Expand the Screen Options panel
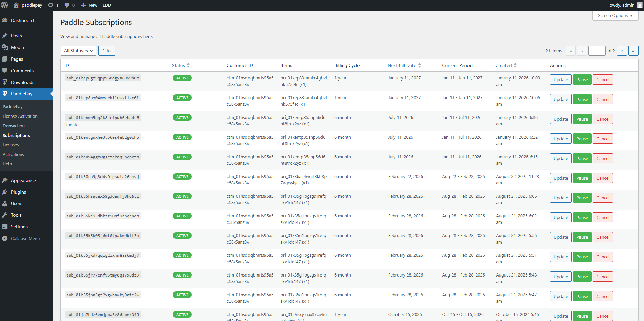 pyautogui.click(x=615, y=16)
